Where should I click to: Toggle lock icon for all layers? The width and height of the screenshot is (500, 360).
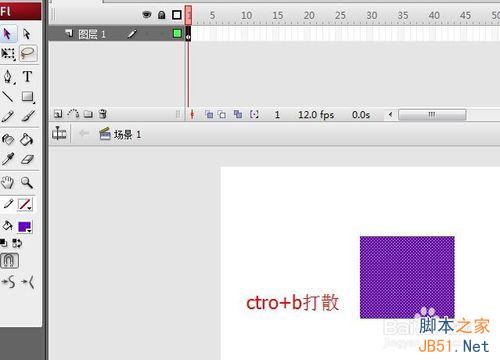[x=162, y=15]
